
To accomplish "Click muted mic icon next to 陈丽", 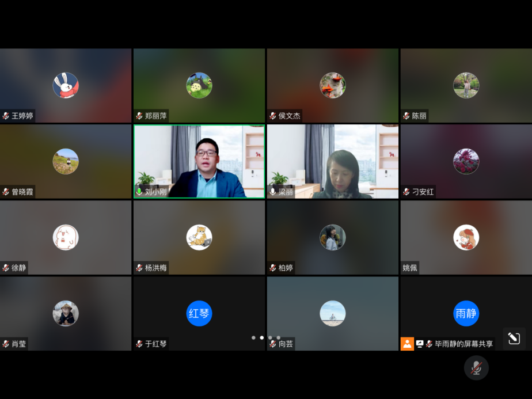I will click(406, 116).
